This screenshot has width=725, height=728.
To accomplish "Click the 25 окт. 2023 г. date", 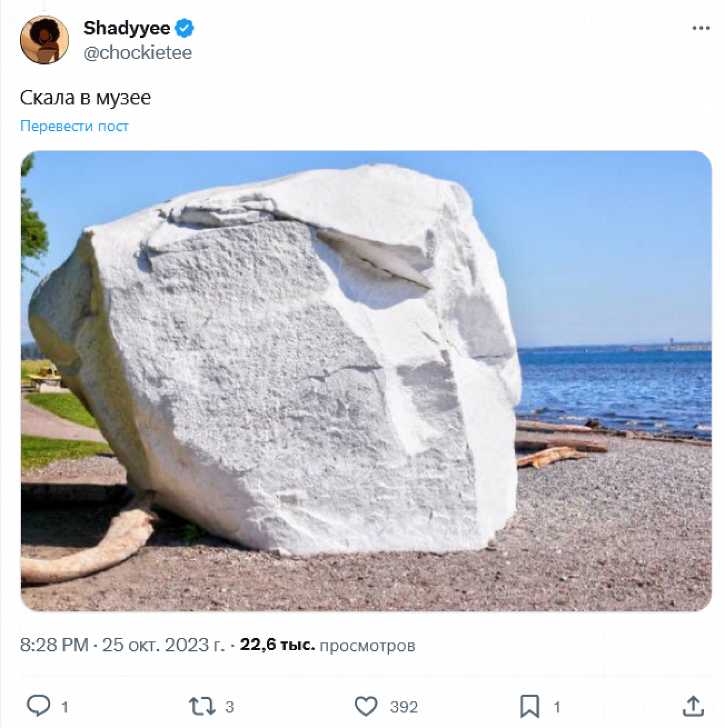I will (163, 645).
